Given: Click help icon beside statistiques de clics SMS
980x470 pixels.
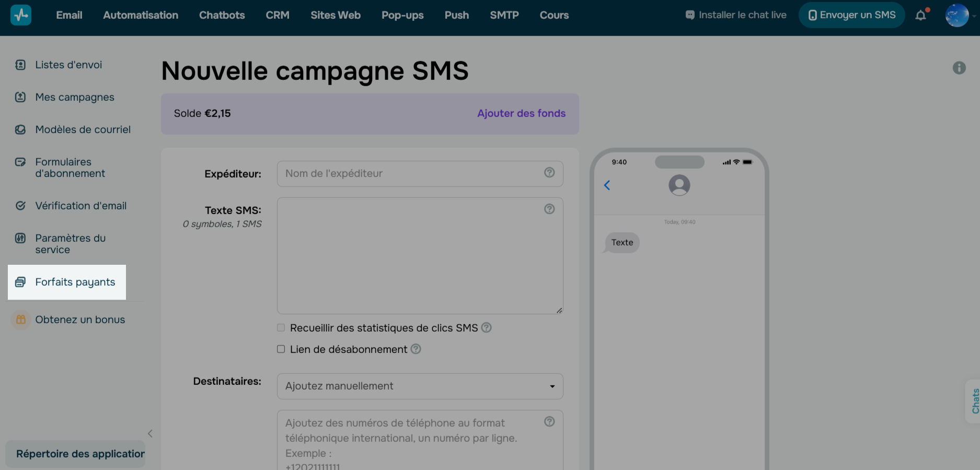Looking at the screenshot, I should (487, 327).
